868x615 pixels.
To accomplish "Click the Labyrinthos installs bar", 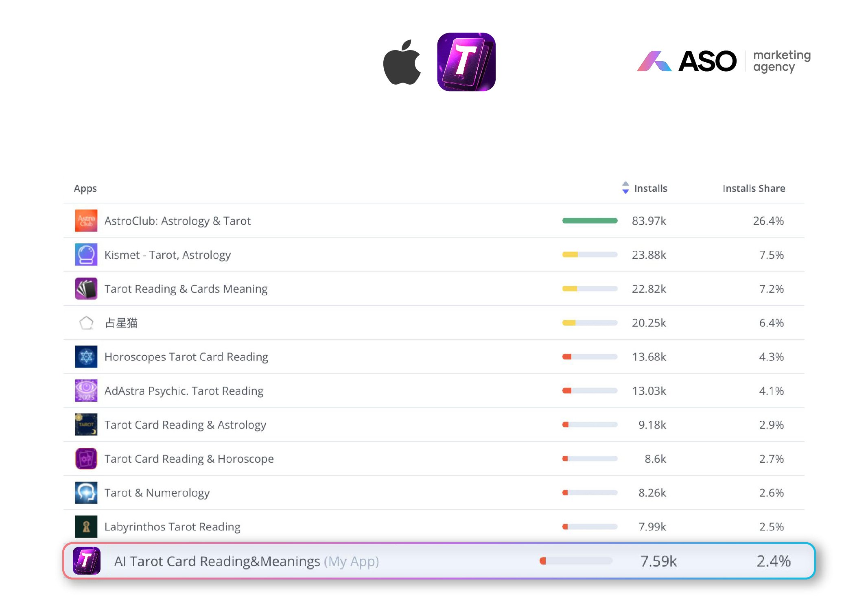I will tap(590, 527).
